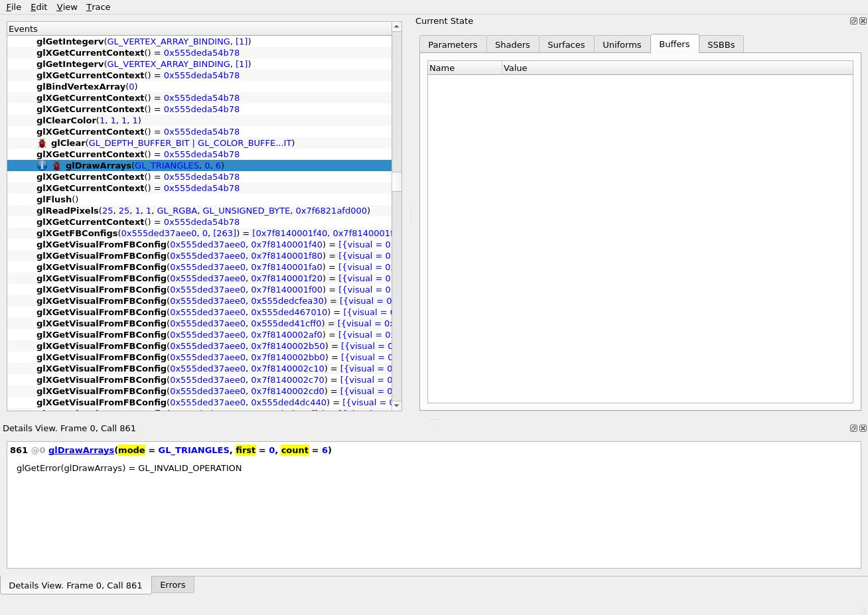Select glXGetVisualFromFBConfig call with 0x7f8140001f80

coord(199,255)
